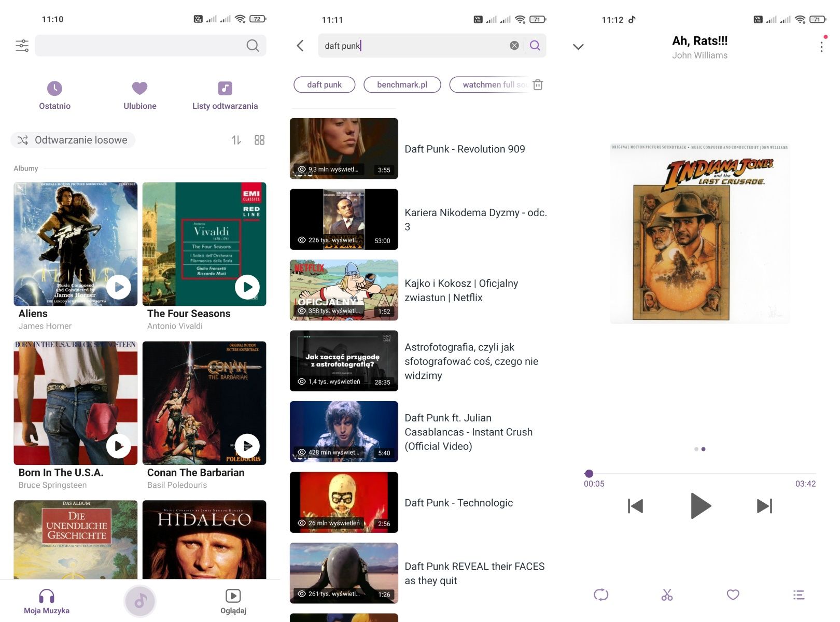Open the Listy odtwarzania icon
This screenshot has height=622, width=840.
[225, 88]
